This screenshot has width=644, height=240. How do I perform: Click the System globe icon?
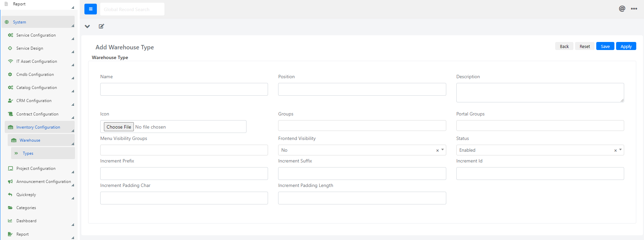(x=7, y=22)
